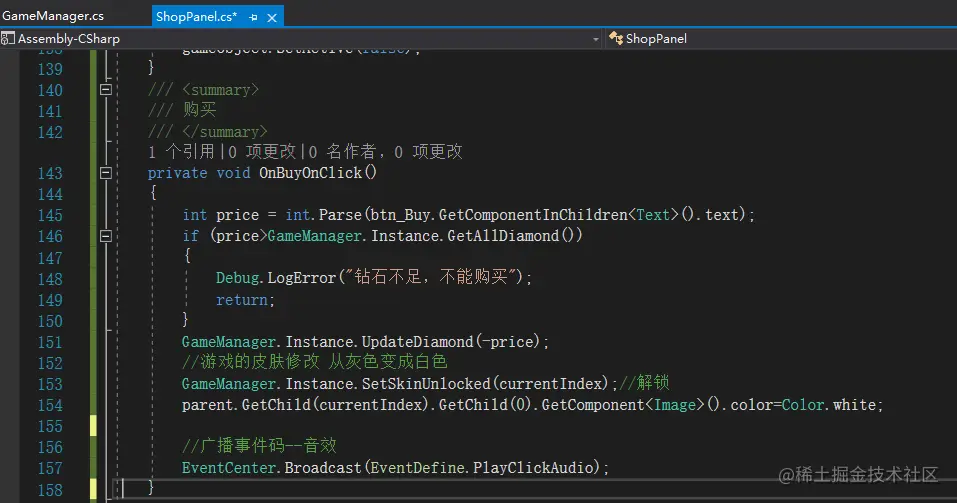Viewport: 957px width, 503px height.
Task: Click the comment '//游戏的皮肤修改 从灰色变成白色'
Action: (314, 362)
